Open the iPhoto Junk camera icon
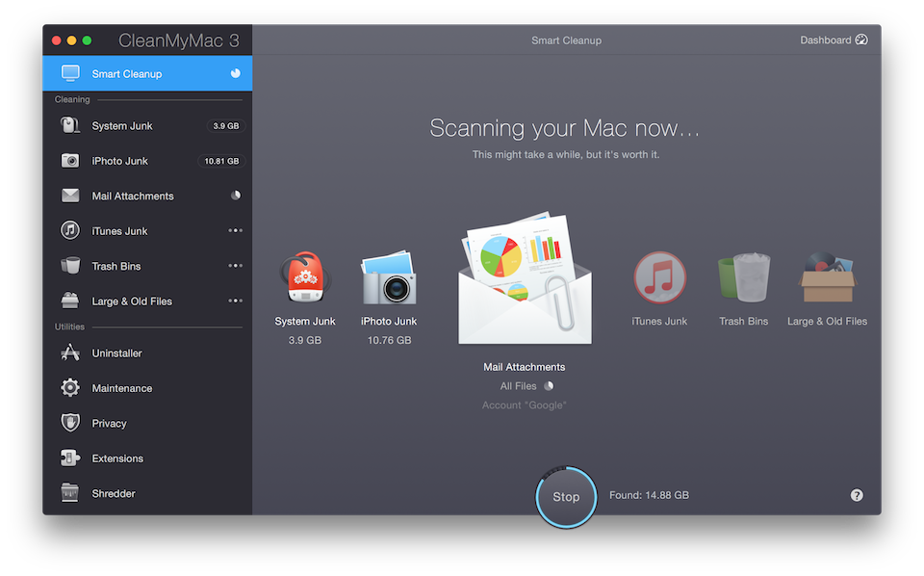The height and width of the screenshot is (576, 924). point(69,160)
